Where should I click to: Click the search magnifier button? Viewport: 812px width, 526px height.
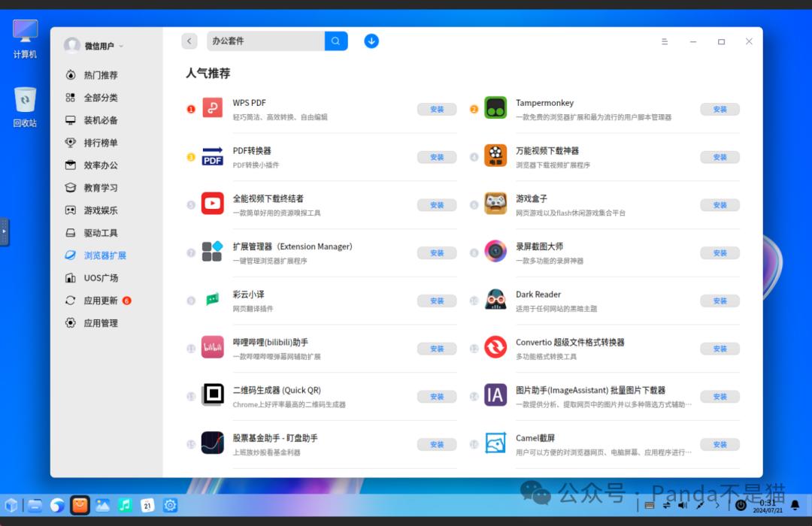tap(336, 41)
